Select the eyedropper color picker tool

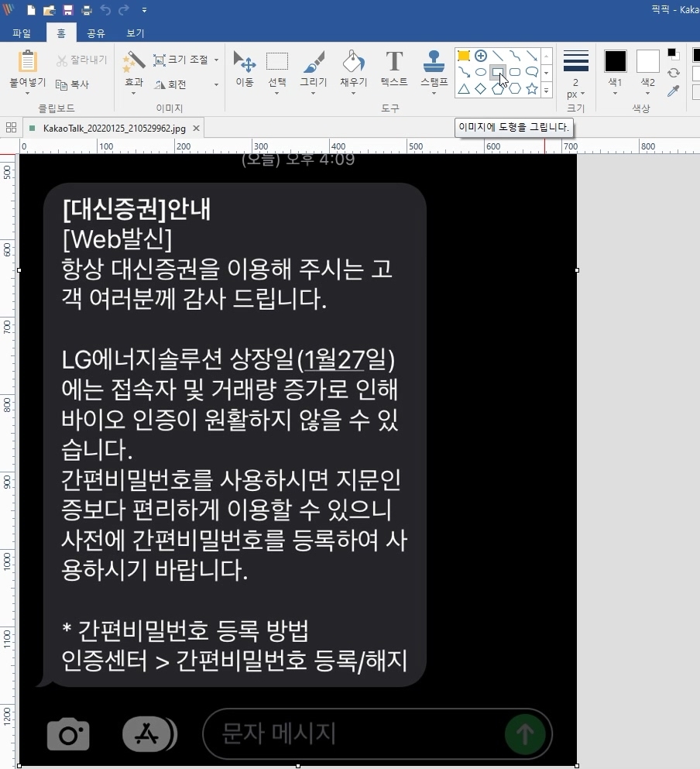coord(673,91)
